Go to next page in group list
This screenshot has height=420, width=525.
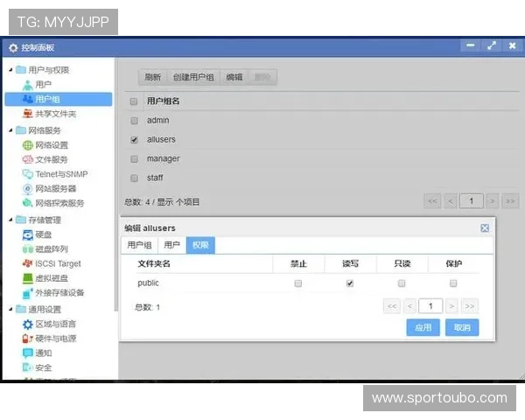492,201
